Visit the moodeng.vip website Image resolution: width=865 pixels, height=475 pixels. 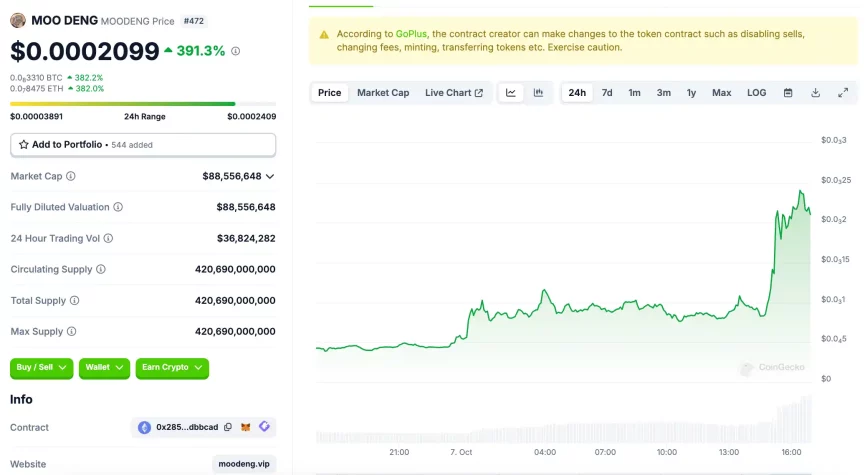[x=243, y=464]
